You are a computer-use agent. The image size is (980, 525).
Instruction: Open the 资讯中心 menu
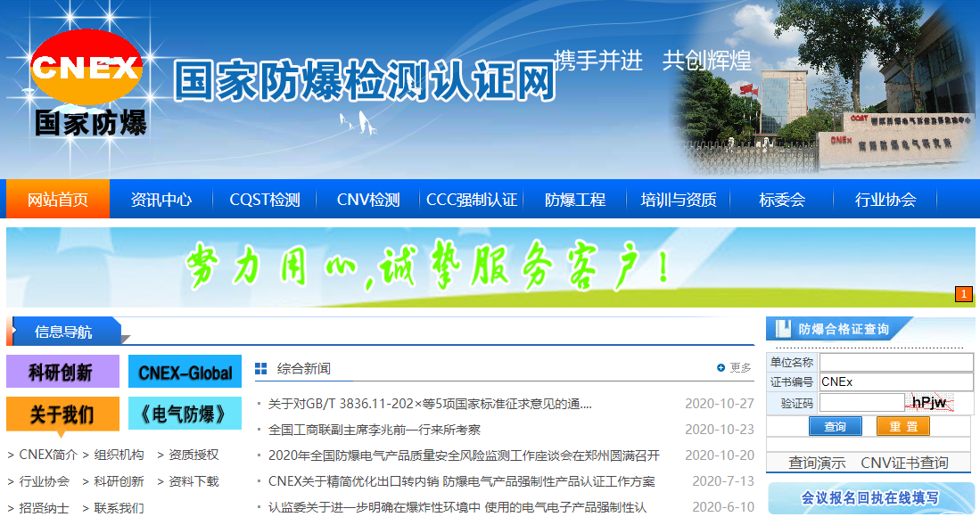pos(161,200)
